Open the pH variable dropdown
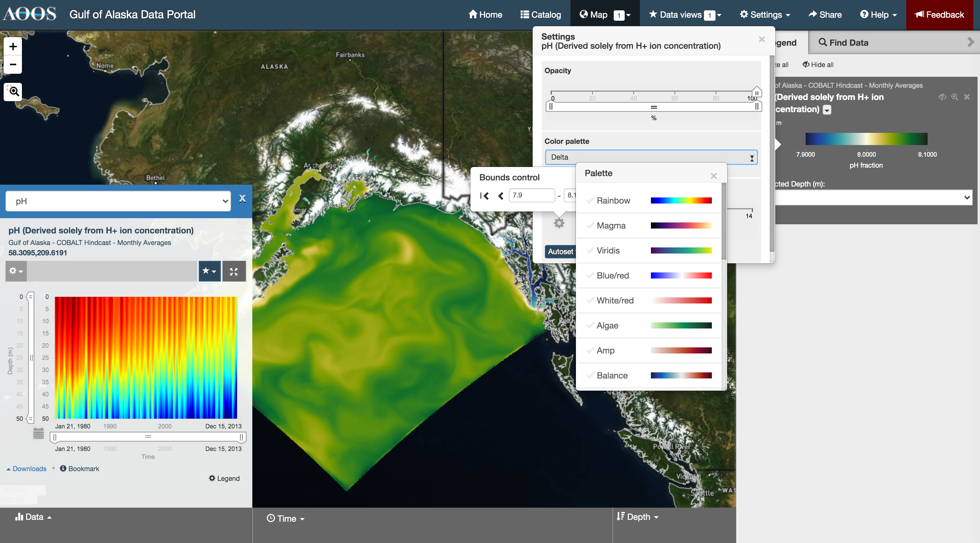Viewport: 980px width, 543px height. [x=118, y=201]
